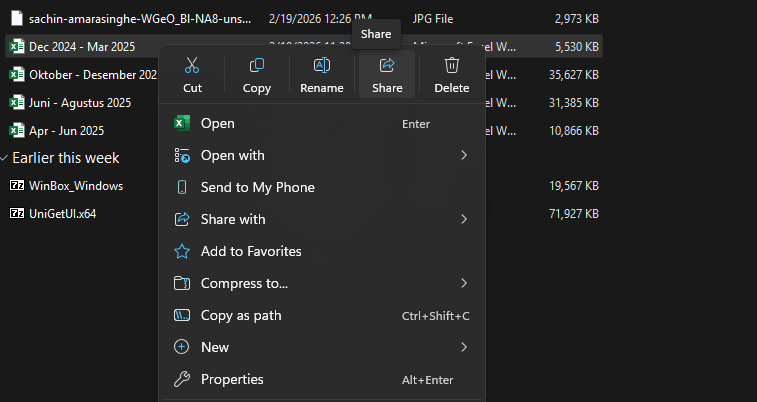This screenshot has height=402, width=757.
Task: Expand the Compress to... submenu
Action: 464,283
